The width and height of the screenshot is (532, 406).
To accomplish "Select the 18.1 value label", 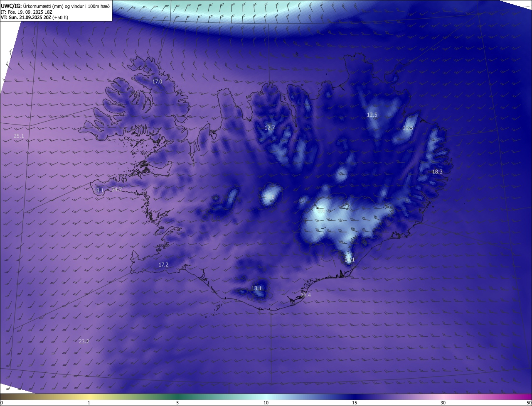I will pos(99,191).
